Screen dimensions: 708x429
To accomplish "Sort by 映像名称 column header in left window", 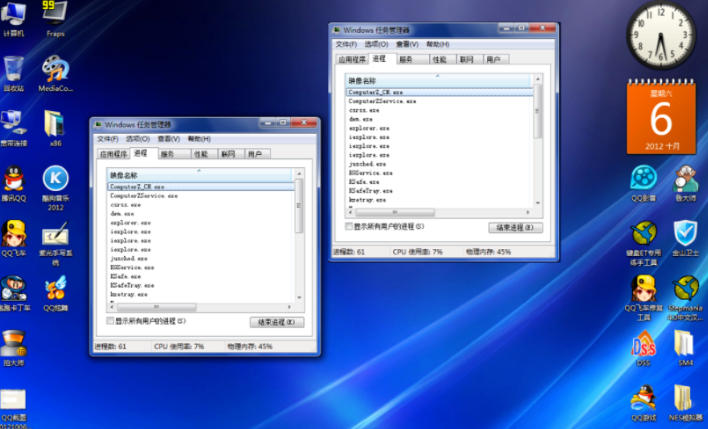I will point(124,174).
